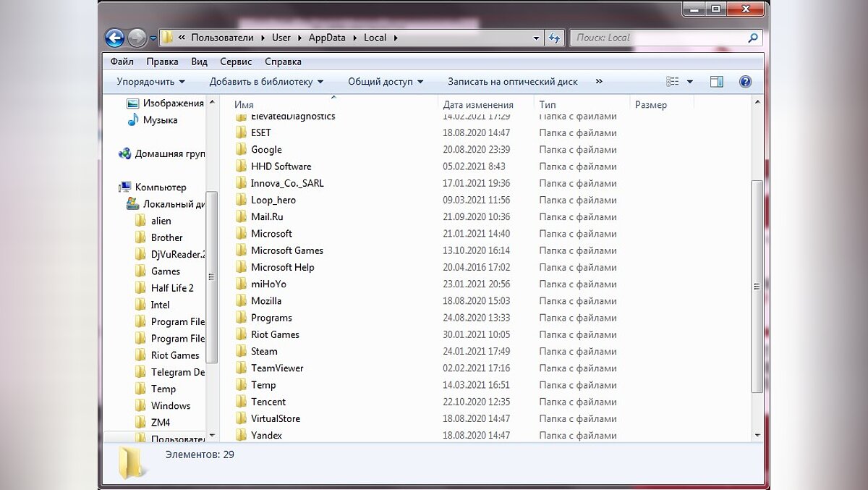Click the TeamViewer folder icon
This screenshot has width=868, height=490.
[x=241, y=368]
